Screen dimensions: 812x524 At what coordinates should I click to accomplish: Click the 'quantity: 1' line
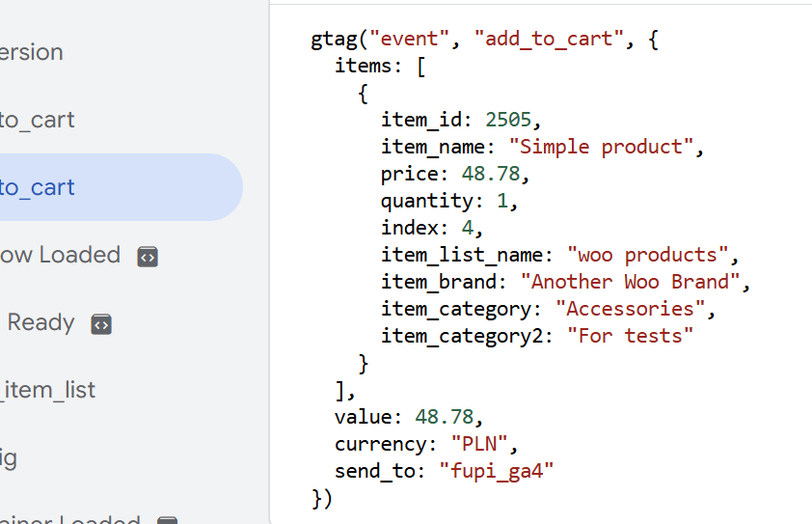pyautogui.click(x=449, y=201)
